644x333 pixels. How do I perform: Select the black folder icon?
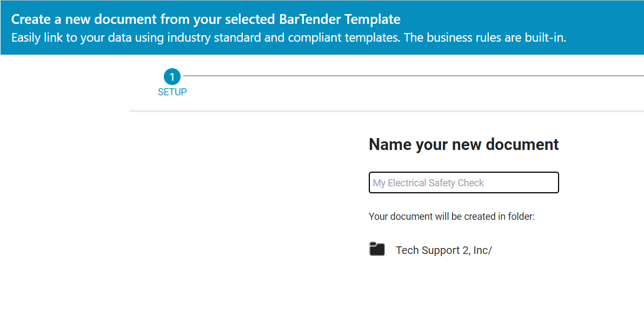(377, 249)
